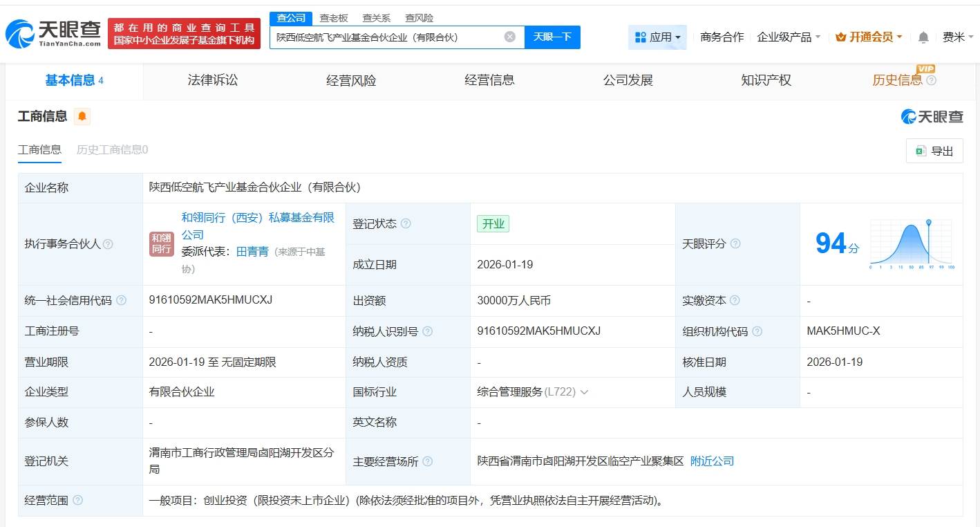This screenshot has width=980, height=527.
Task: Click help icon next to 执行事务合伙人
Action: tap(109, 244)
